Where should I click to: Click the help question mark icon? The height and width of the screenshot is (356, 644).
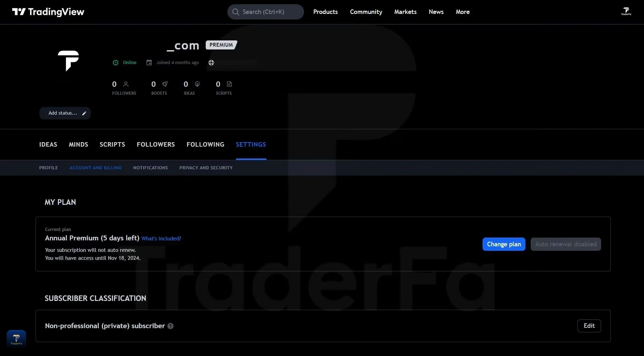click(x=171, y=326)
